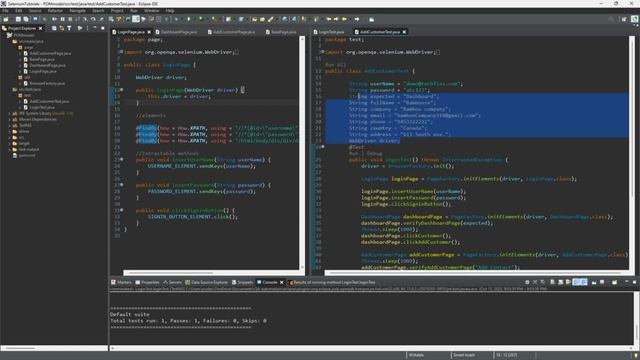640x360 pixels.
Task: Minimize the Project Explorer view
Action: [95, 28]
